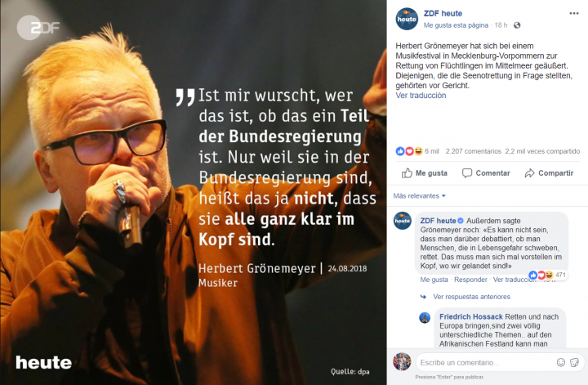Open Friedrich Hossack's profile
Screen dimensions: 588x385
[x=471, y=316]
